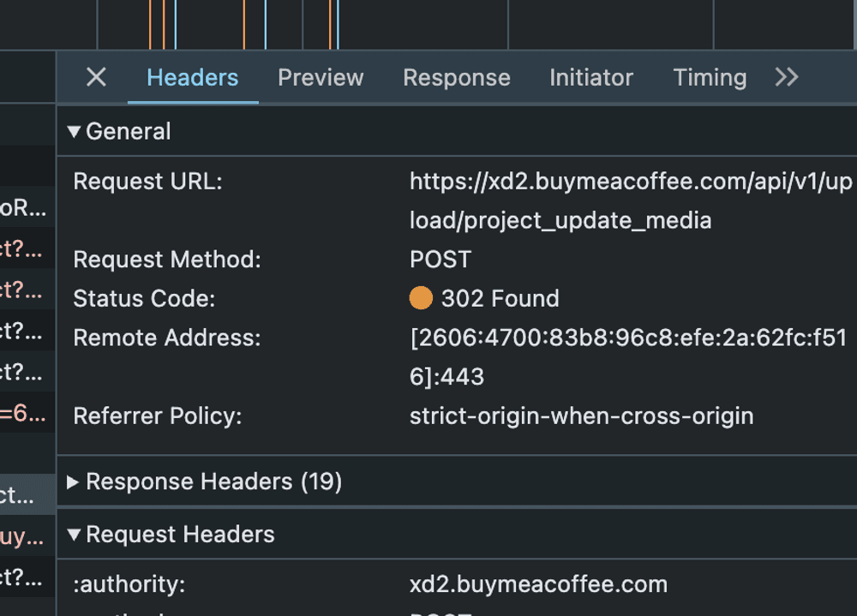The image size is (857, 616).
Task: Click the Remote Address IPv6 value
Action: [628, 357]
